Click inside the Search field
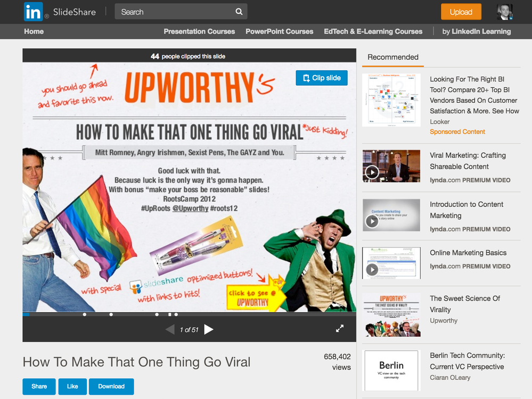Screen dimensions: 532x399 (175, 12)
